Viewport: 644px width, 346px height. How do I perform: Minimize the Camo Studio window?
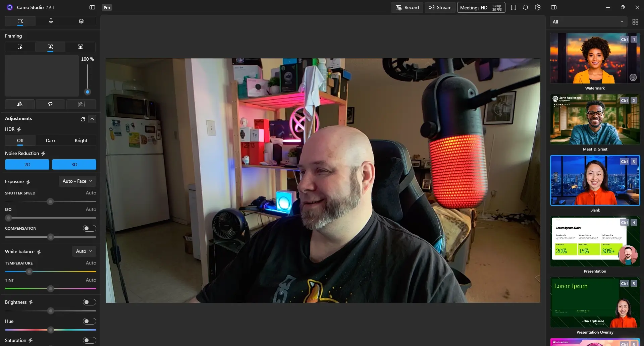[608, 7]
